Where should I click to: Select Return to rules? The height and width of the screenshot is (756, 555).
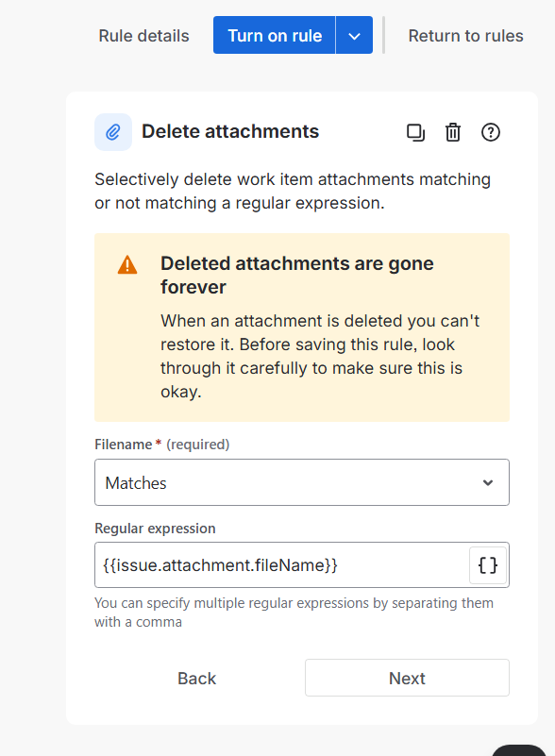[465, 35]
